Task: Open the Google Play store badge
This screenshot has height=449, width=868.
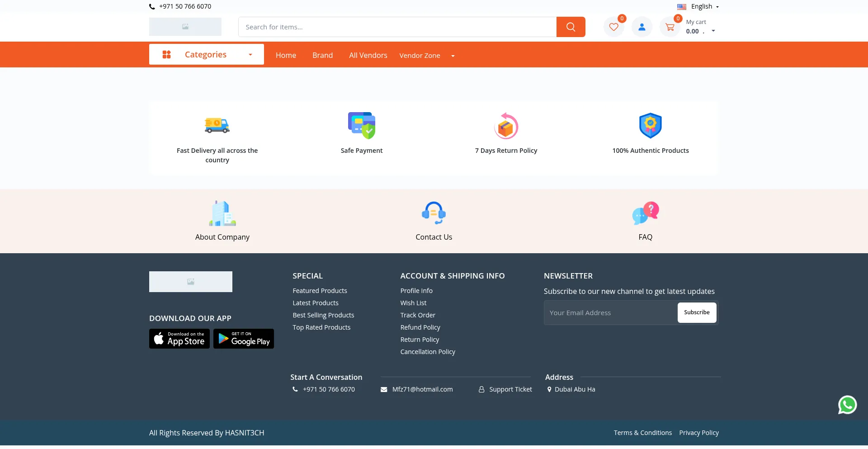Action: 244,339
